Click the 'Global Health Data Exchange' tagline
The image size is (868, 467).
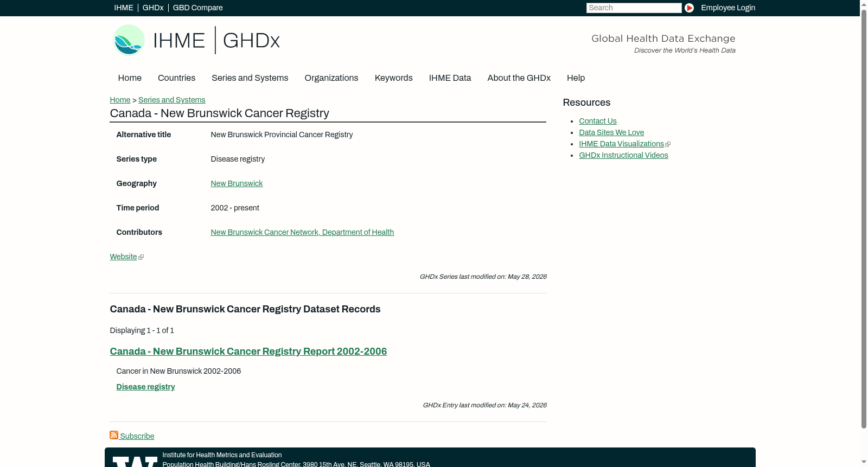click(x=663, y=39)
